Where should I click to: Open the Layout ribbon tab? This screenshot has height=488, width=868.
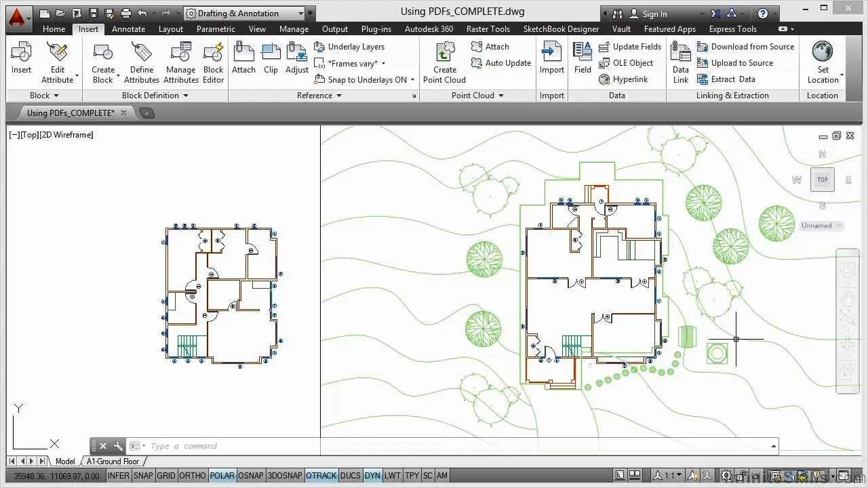171,29
